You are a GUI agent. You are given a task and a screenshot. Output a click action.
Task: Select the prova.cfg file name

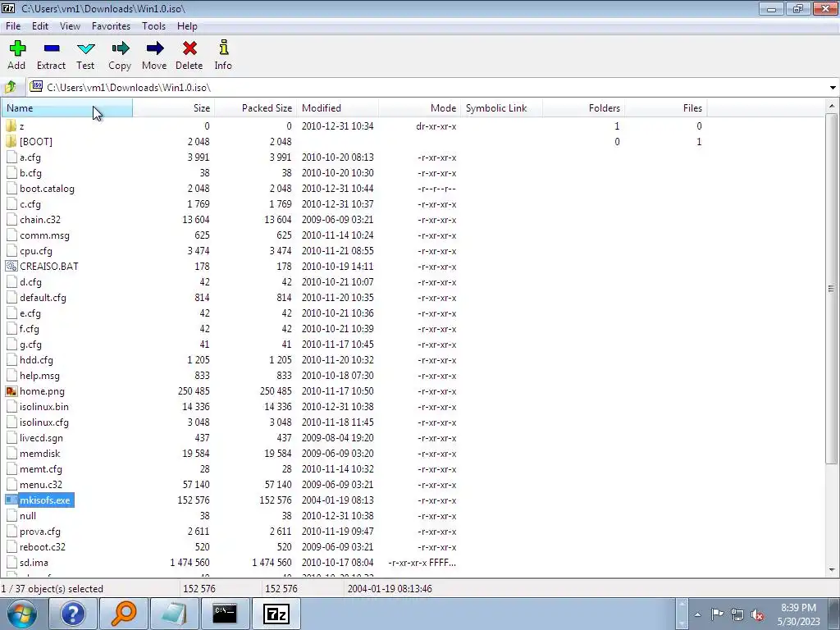pos(40,532)
